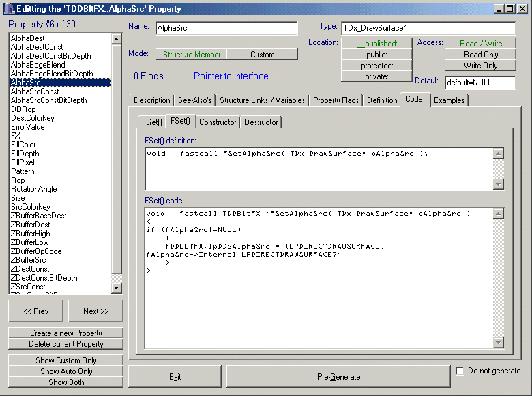Select 'FillColor' in the property list

click(24, 145)
